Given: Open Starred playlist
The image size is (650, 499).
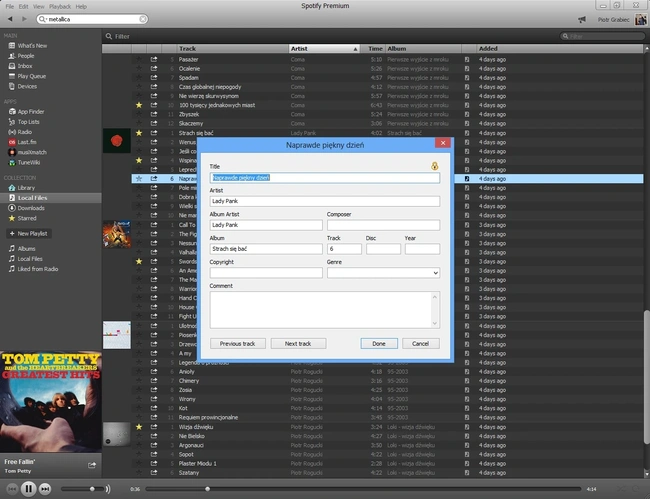Looking at the screenshot, I should pyautogui.click(x=22, y=218).
